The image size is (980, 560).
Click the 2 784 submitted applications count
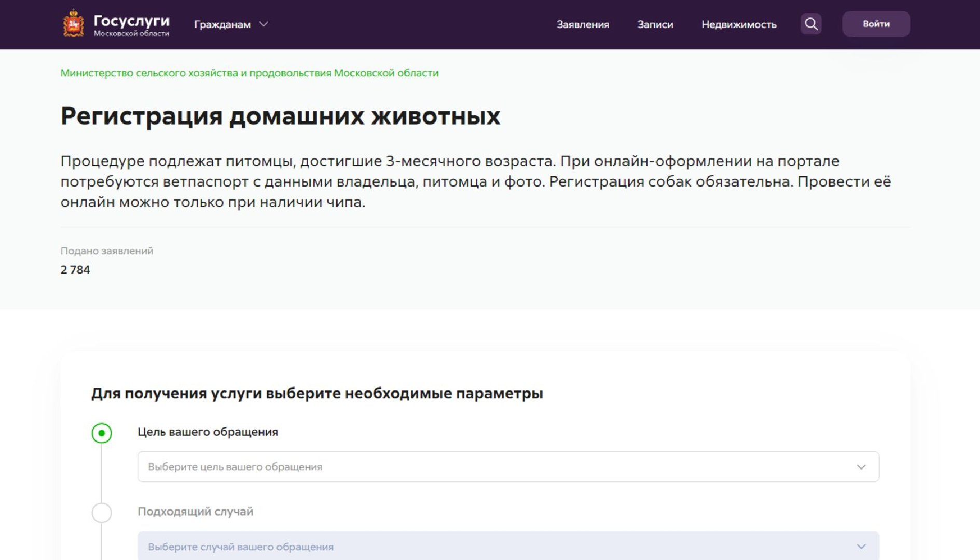point(75,270)
